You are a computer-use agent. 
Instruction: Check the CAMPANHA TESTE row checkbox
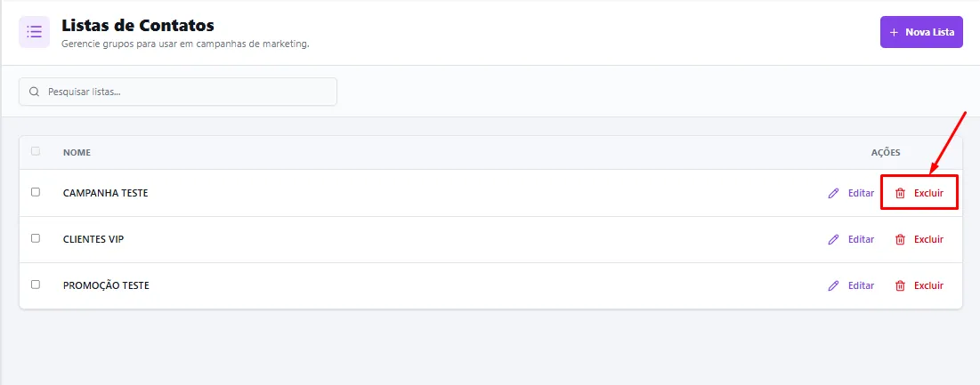(x=36, y=192)
